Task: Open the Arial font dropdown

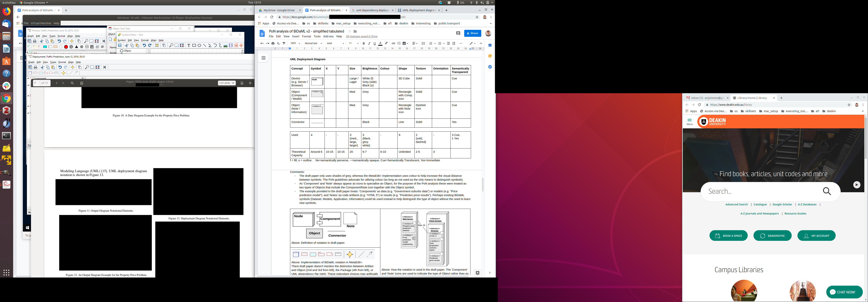Action: pyautogui.click(x=335, y=43)
